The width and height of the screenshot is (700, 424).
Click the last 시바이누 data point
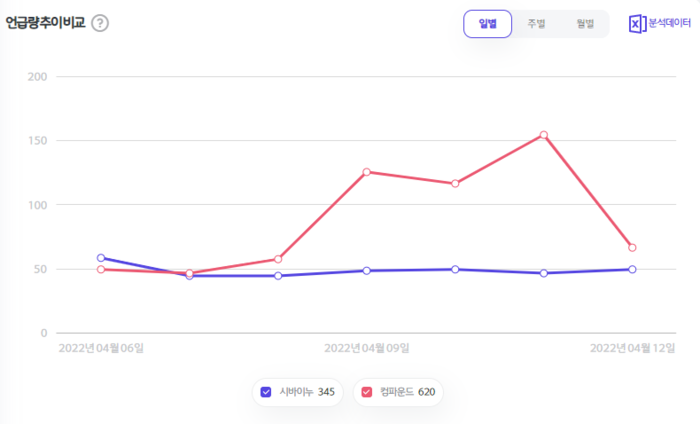(x=632, y=269)
